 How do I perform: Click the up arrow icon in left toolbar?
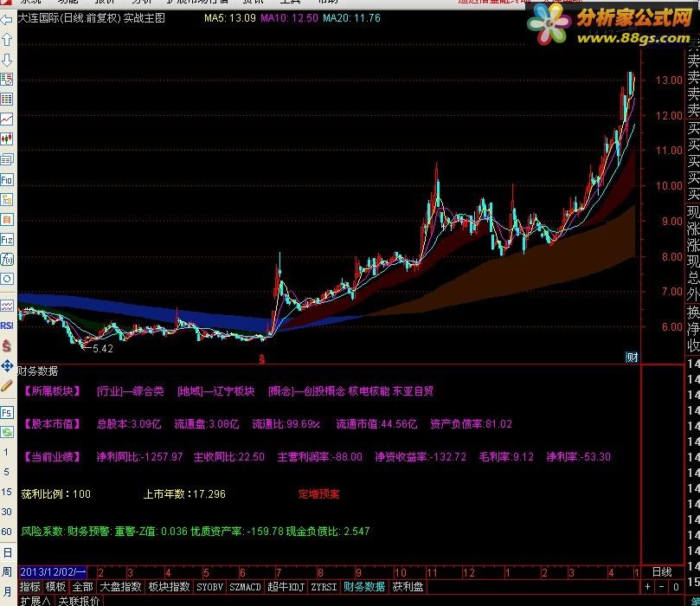[x=6, y=40]
